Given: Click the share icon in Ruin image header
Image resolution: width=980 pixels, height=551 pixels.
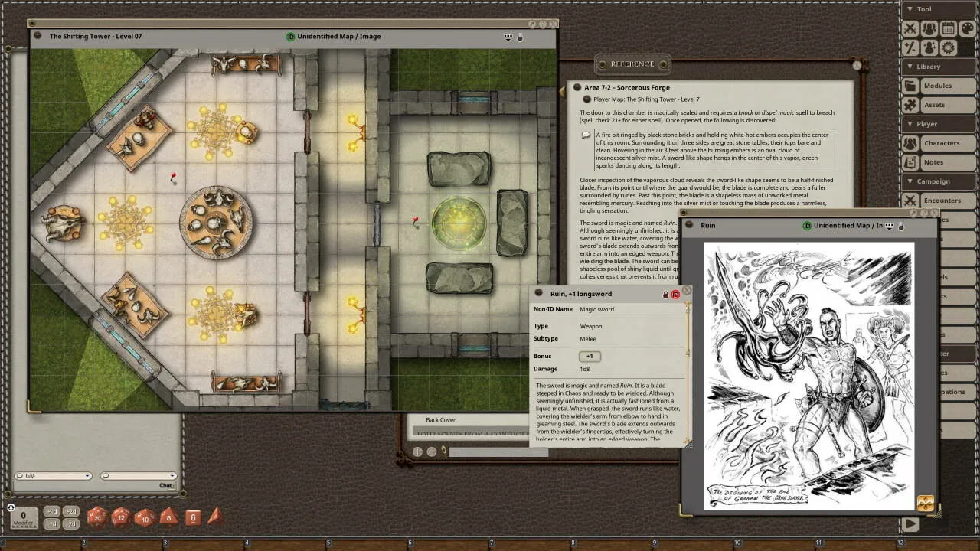Looking at the screenshot, I should click(x=889, y=226).
